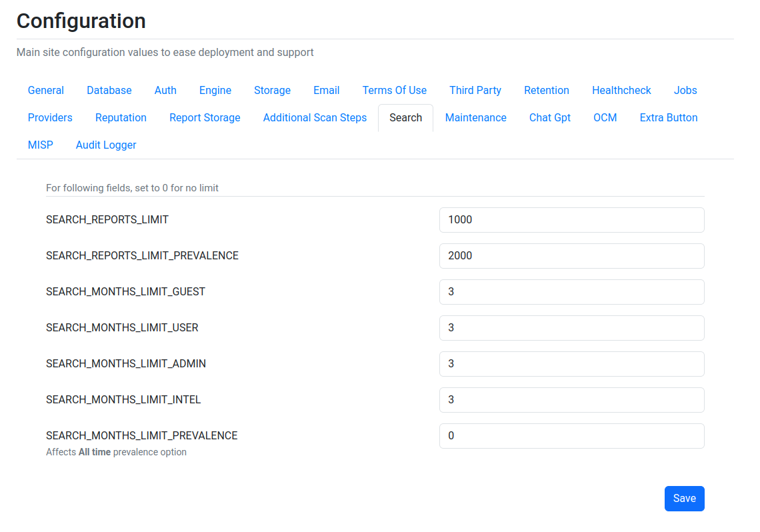760x532 pixels.
Task: Open the Healthcheck tab
Action: [x=621, y=91]
